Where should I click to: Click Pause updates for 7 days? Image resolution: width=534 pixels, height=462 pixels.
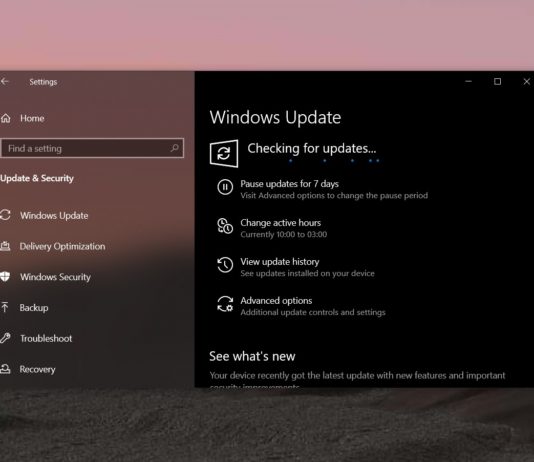[289, 184]
